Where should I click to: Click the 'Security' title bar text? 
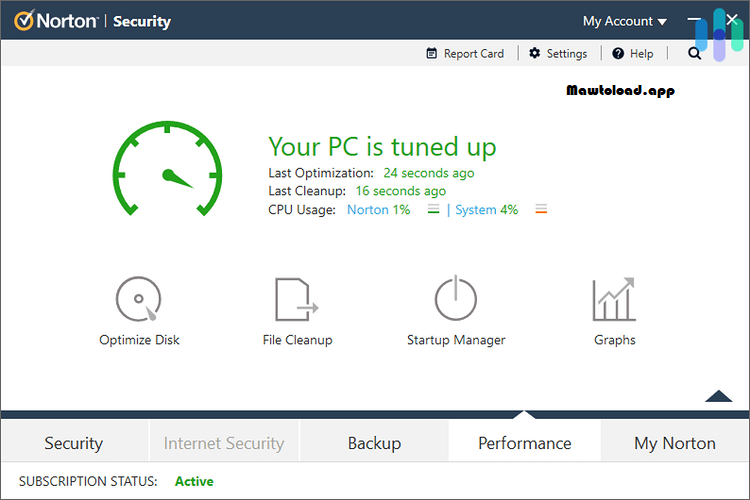pyautogui.click(x=142, y=22)
